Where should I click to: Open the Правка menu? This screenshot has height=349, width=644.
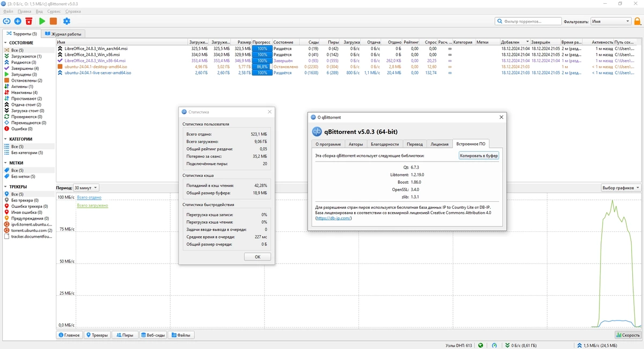pyautogui.click(x=24, y=11)
